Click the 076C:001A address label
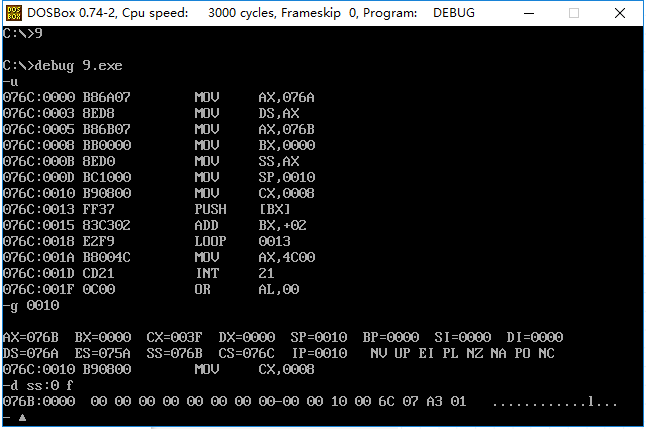 (39, 257)
